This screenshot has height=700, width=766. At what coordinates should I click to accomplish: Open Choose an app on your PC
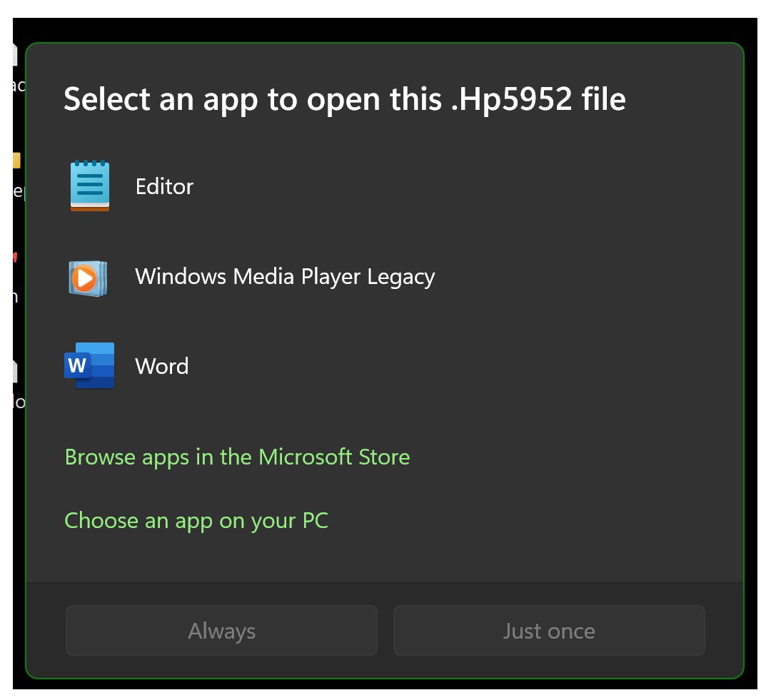pos(196,521)
